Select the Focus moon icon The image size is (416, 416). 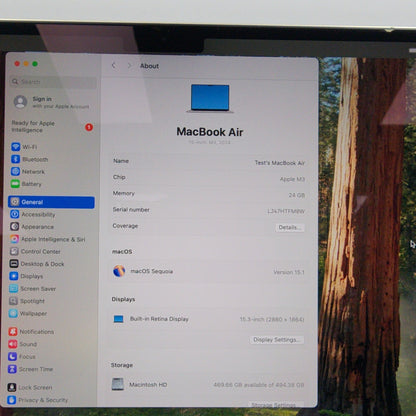click(x=12, y=356)
